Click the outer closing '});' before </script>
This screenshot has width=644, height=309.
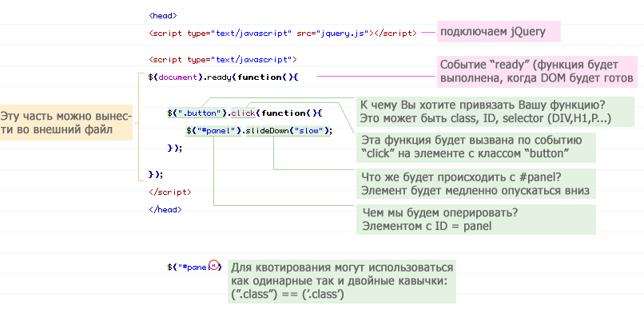point(156,175)
